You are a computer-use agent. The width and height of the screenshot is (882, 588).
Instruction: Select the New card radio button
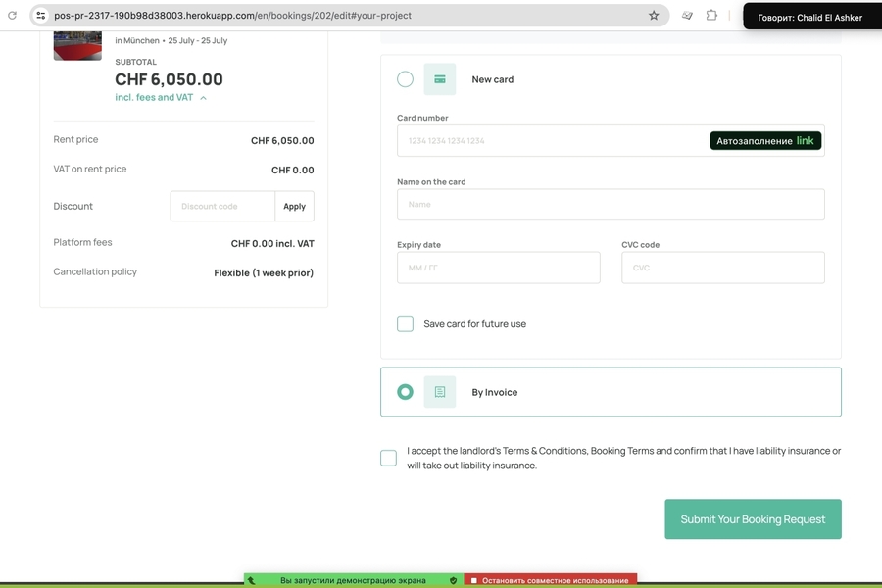click(405, 79)
